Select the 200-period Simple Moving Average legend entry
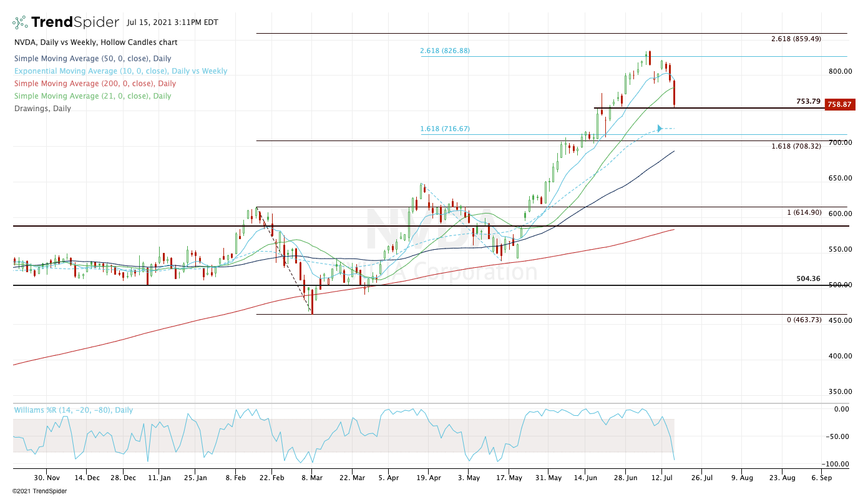 (x=95, y=84)
